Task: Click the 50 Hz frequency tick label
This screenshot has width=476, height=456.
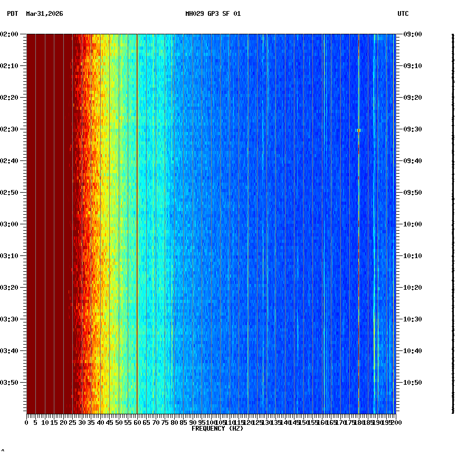Action: 118,422
